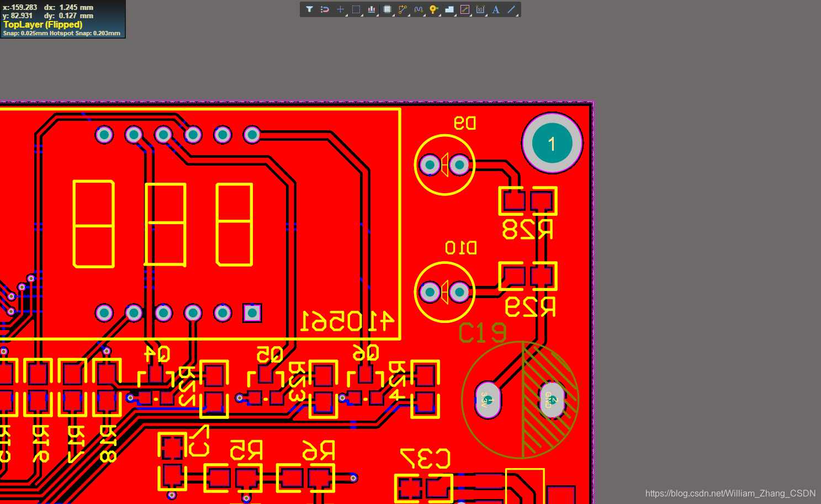
Task: Select mounting hole pad labeled 1
Action: [x=552, y=144]
